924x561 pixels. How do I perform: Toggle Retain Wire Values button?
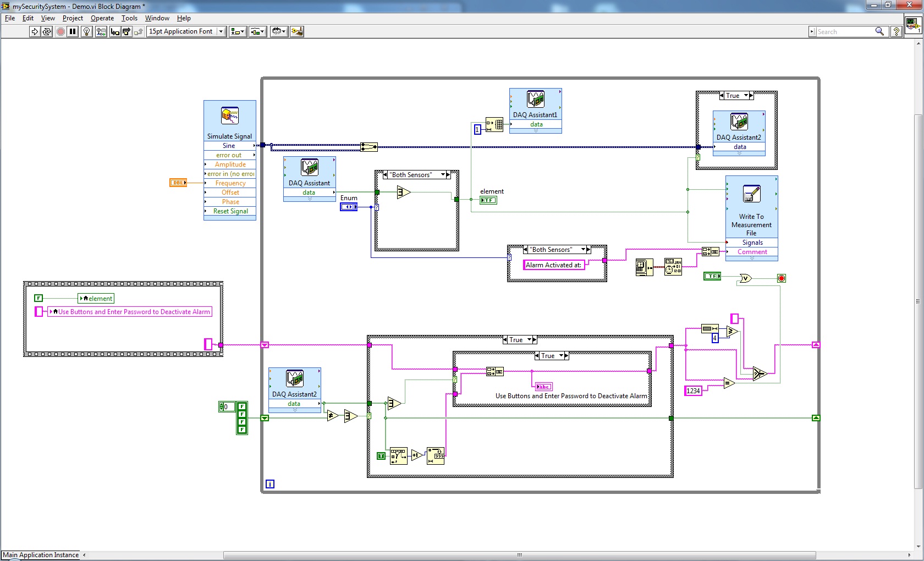click(x=101, y=31)
